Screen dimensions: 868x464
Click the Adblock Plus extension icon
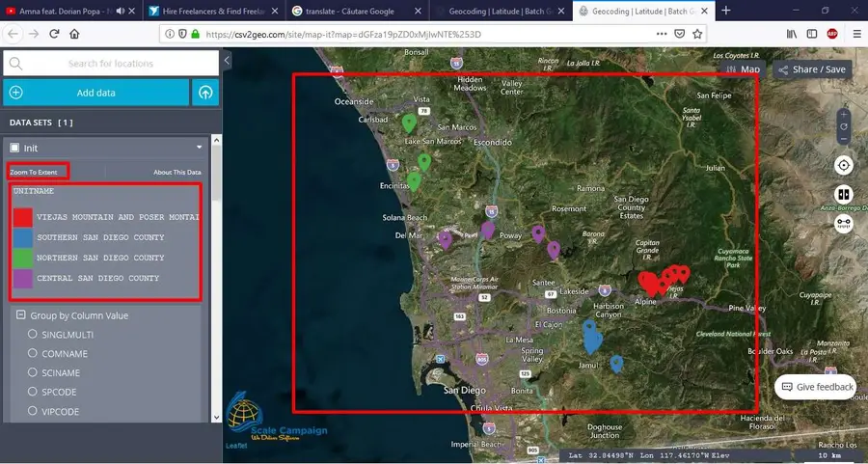831,33
